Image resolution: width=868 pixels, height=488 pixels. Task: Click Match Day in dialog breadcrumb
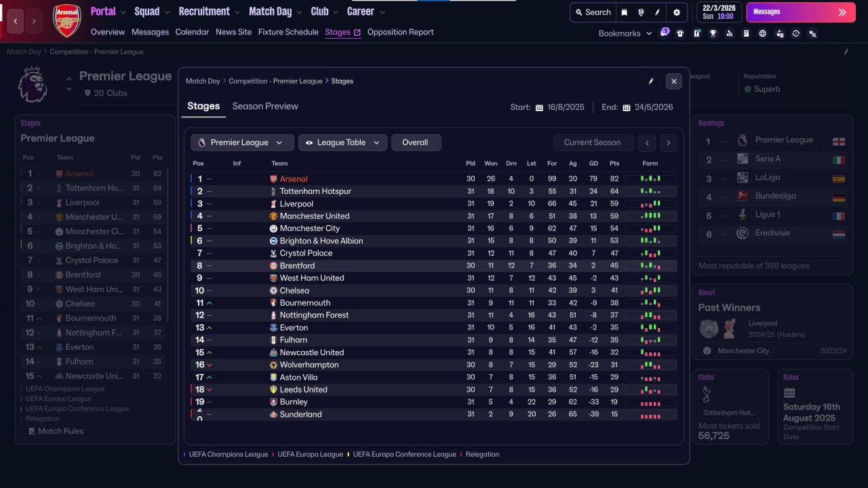coord(203,81)
